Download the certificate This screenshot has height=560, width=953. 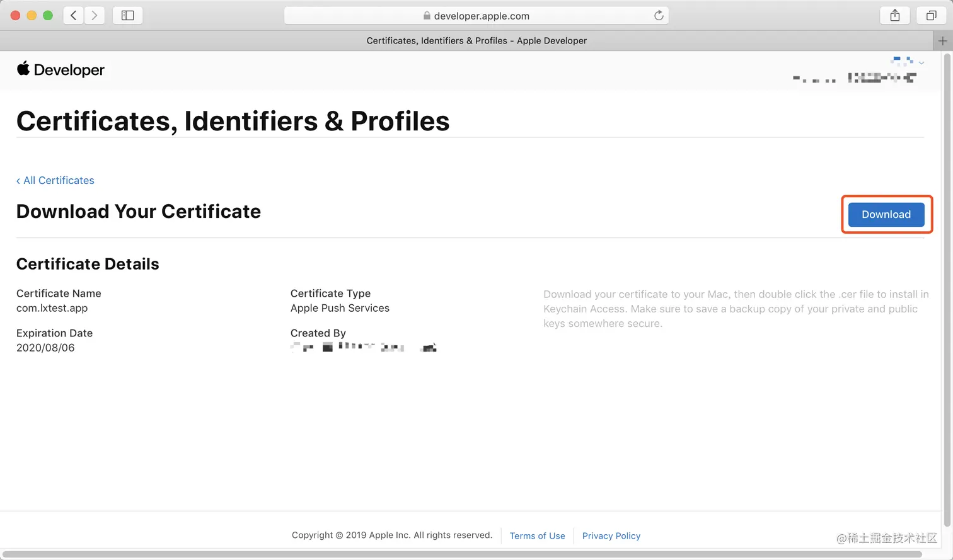[x=886, y=214]
